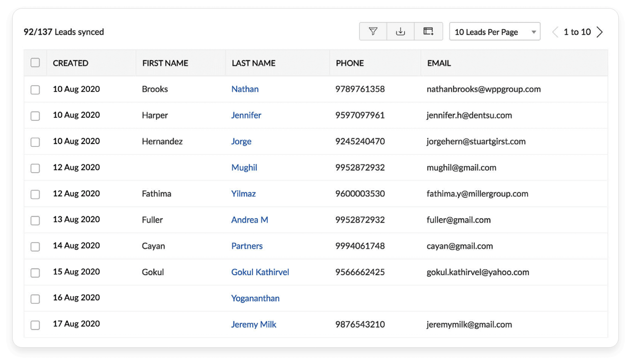Toggle the select-all checkbox in header

tap(35, 63)
